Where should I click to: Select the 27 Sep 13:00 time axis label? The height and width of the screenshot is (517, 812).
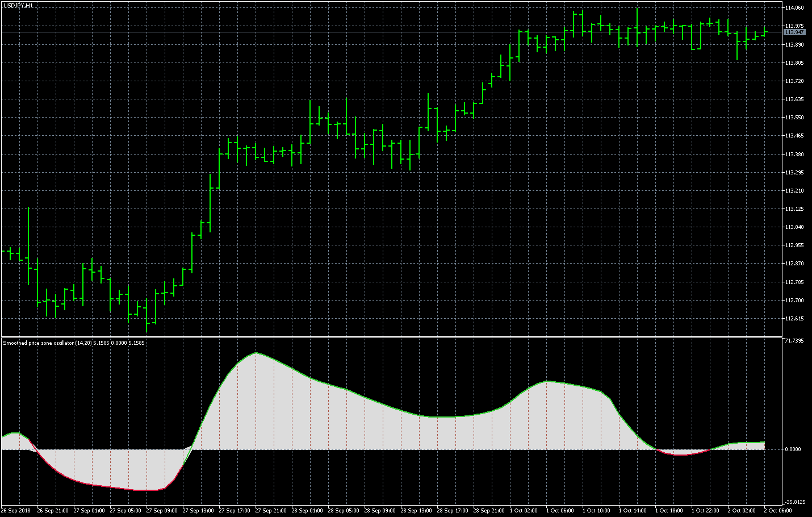(198, 511)
